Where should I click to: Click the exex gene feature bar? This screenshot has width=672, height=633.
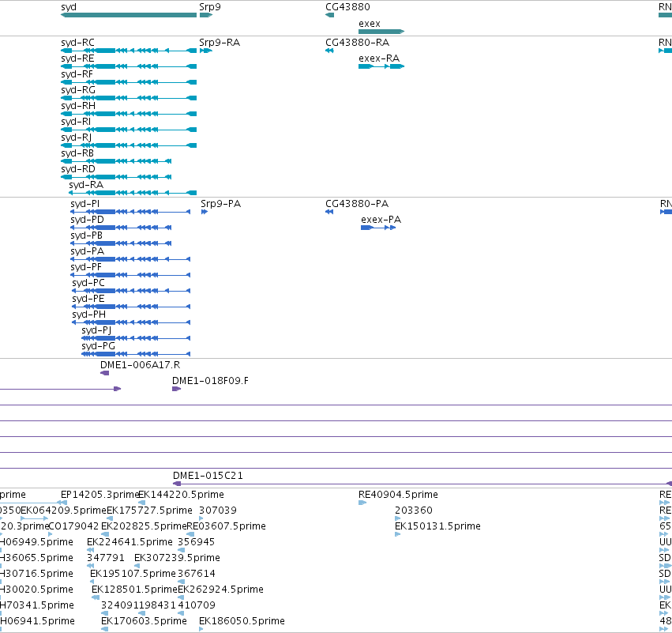tap(381, 32)
